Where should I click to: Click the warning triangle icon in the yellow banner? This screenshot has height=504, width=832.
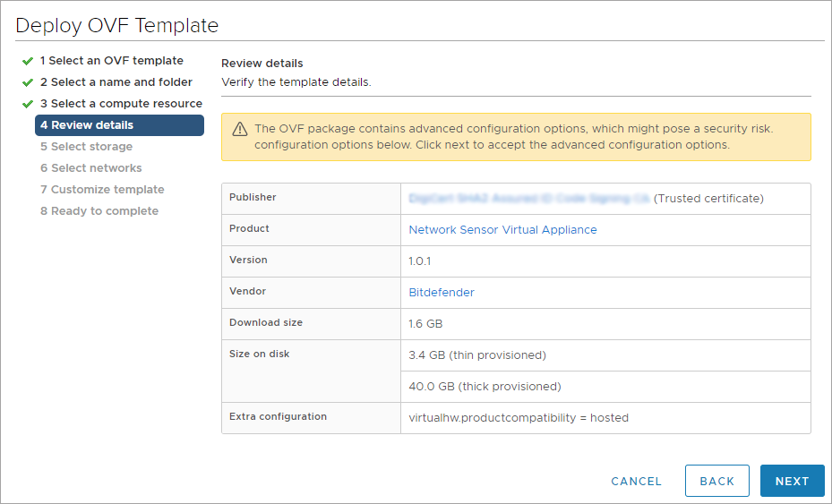(240, 129)
